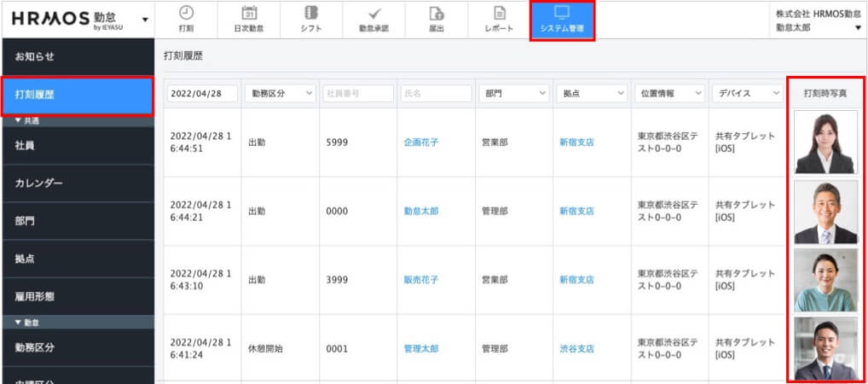Click the 打刻 clock icon
Screen dimensions: 868x384
[x=186, y=13]
